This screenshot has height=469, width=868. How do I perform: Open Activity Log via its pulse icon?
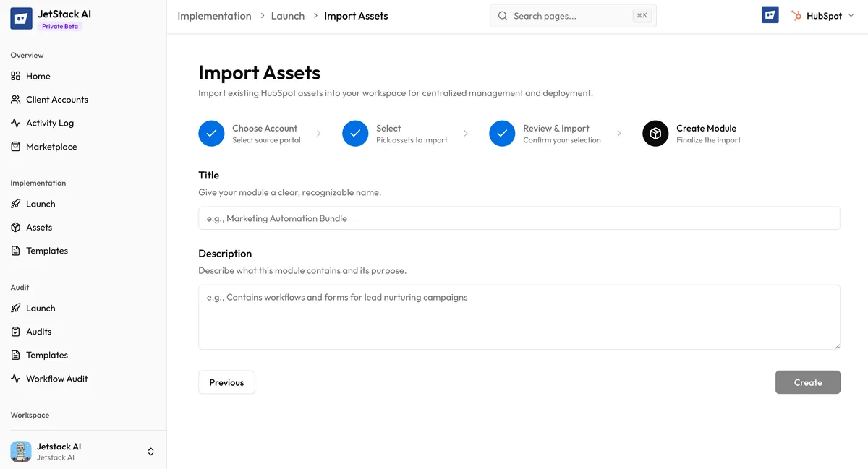[15, 123]
